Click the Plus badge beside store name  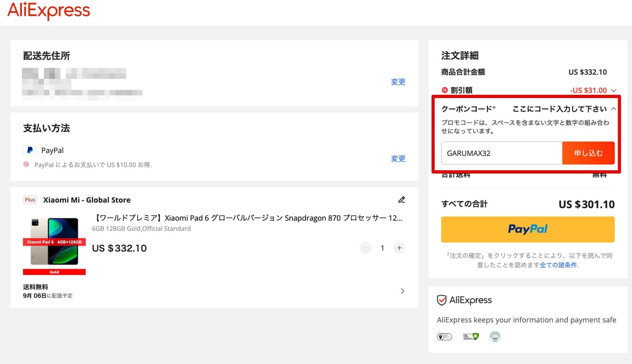tap(30, 200)
